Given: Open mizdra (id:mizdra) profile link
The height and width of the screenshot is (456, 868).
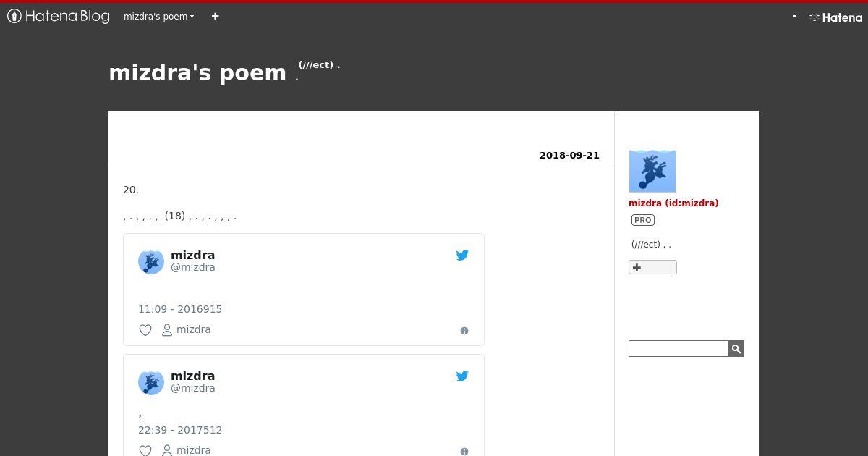Looking at the screenshot, I should [x=673, y=203].
